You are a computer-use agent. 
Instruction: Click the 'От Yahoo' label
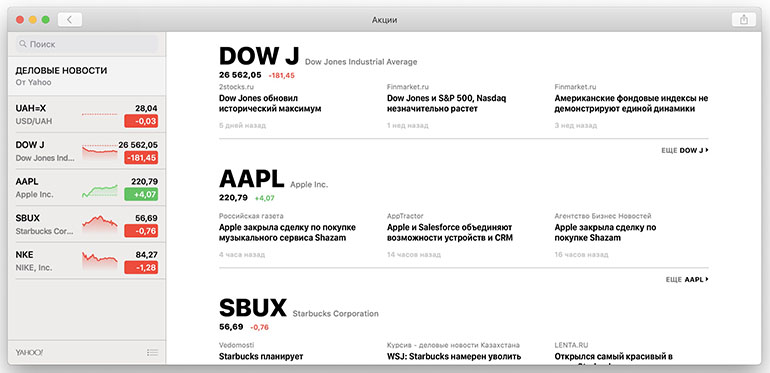tap(33, 82)
